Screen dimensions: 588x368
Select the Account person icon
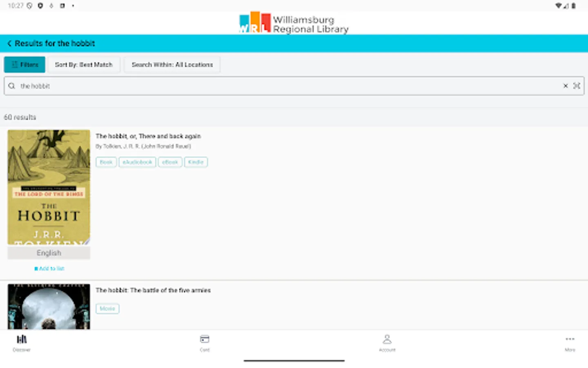[387, 342]
